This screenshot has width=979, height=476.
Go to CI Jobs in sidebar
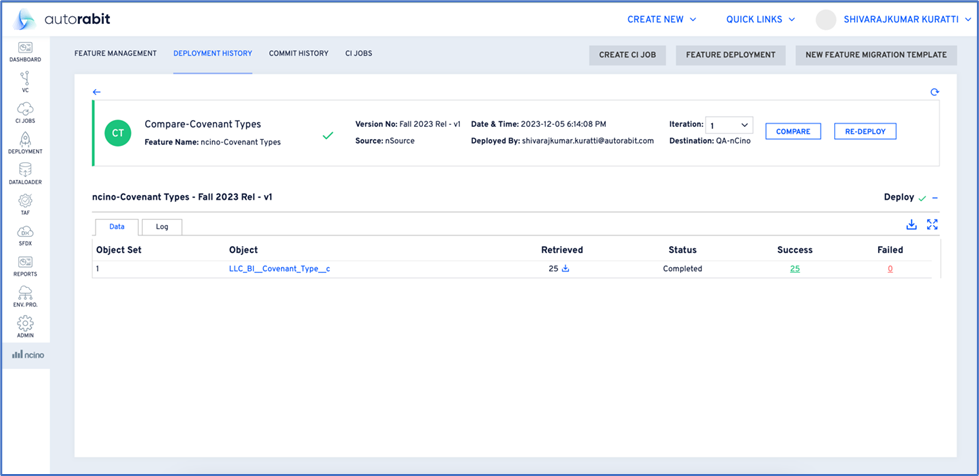25,112
